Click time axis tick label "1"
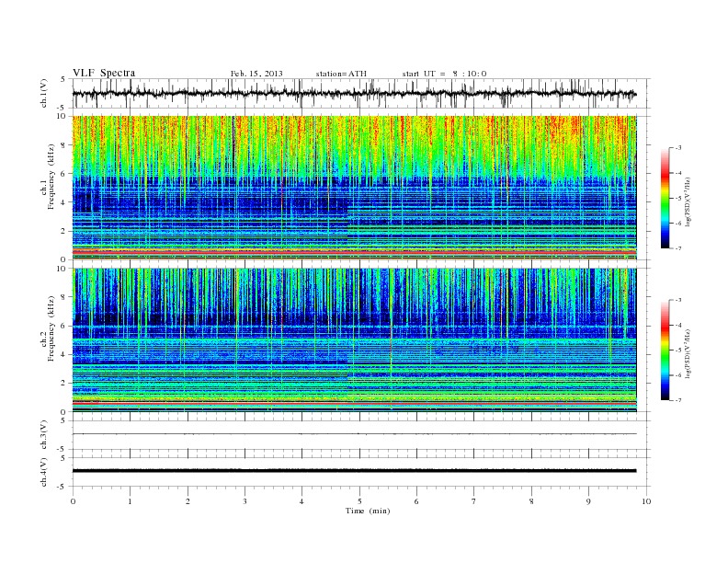The height and width of the screenshot is (563, 728). [x=130, y=501]
